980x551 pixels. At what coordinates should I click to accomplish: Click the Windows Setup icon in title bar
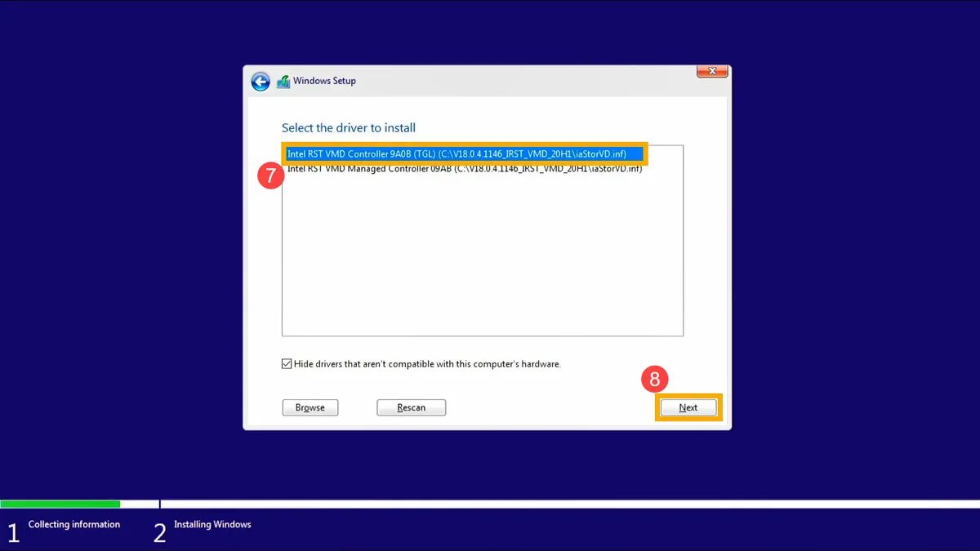tap(283, 82)
